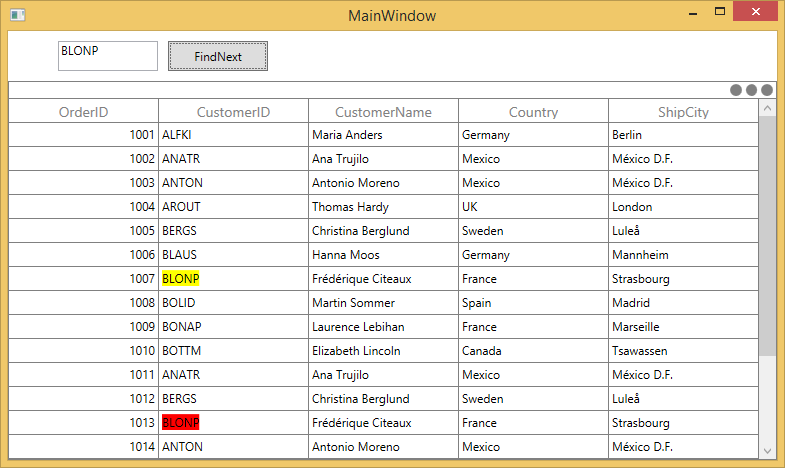Select the yellow highlighted BLONP cell
Viewport: 785px width, 468px height.
233,279
